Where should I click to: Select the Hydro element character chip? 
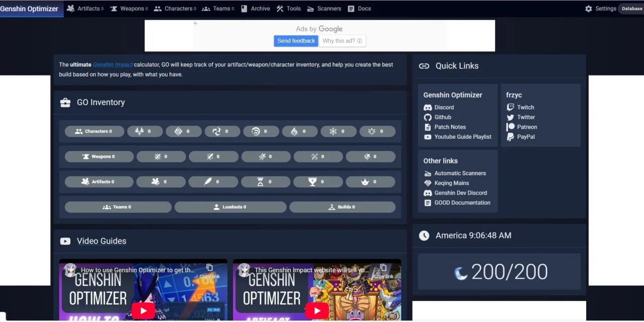coord(261,131)
